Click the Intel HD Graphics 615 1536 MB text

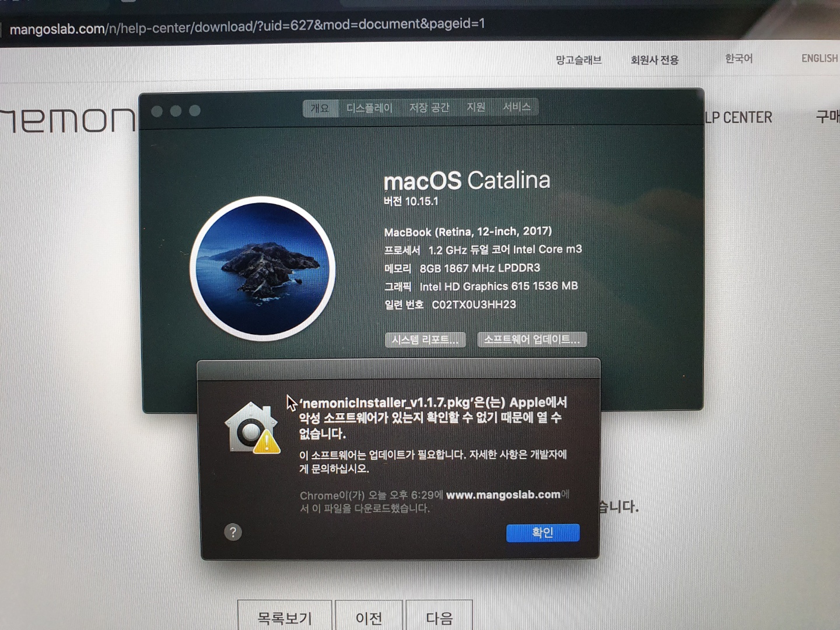pyautogui.click(x=499, y=286)
